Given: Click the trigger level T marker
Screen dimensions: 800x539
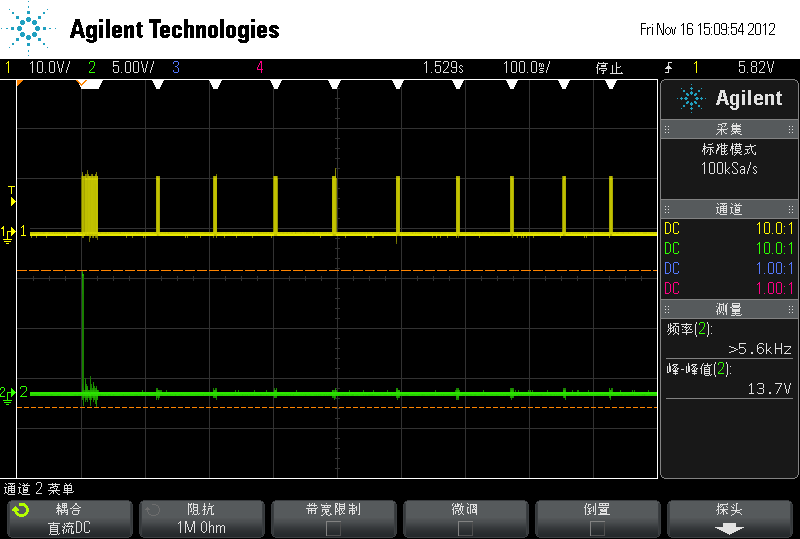Looking at the screenshot, I should coord(12,196).
